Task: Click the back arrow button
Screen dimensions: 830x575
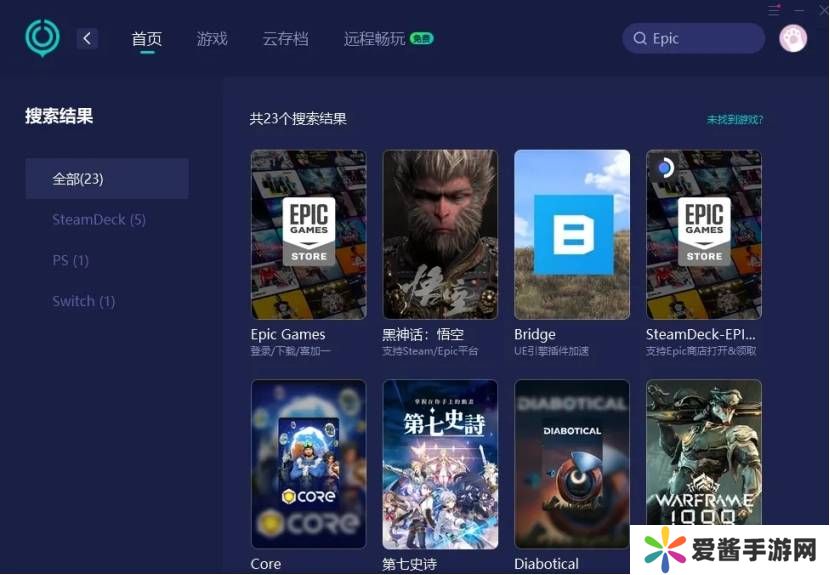Action: (88, 39)
